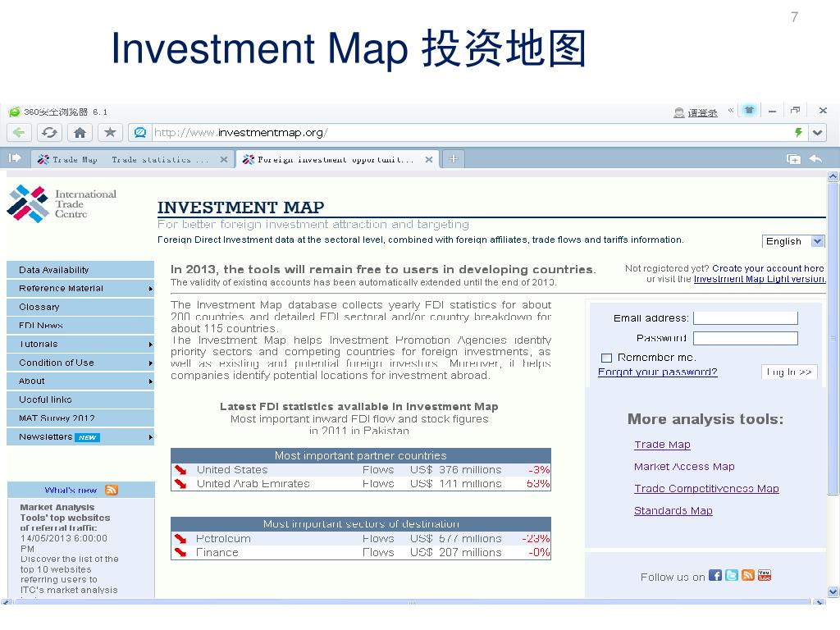This screenshot has width=840, height=630.
Task: Click the Log In button
Action: tap(789, 372)
